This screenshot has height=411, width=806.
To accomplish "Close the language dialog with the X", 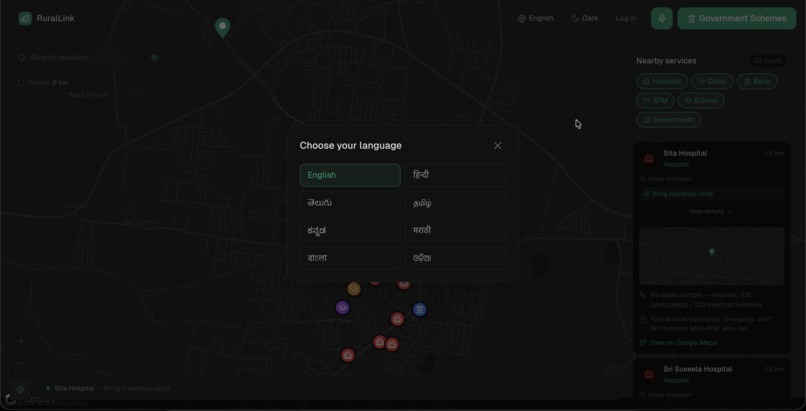I will 498,146.
